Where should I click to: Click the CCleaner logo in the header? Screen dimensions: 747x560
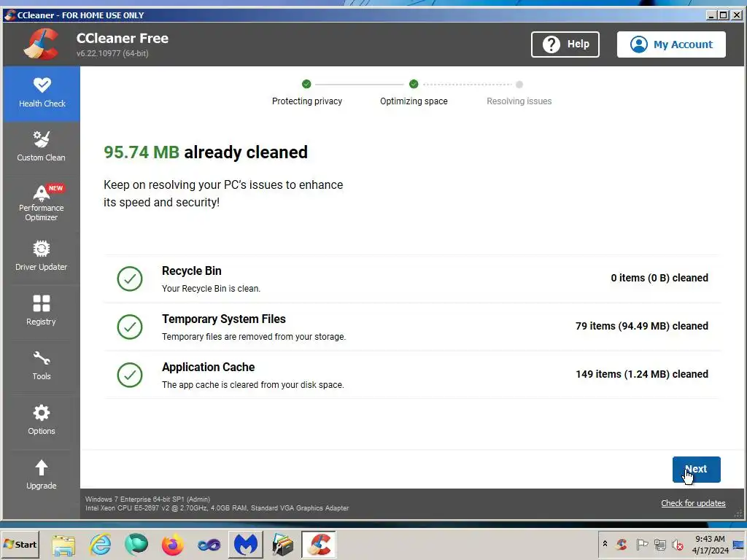[x=42, y=44]
